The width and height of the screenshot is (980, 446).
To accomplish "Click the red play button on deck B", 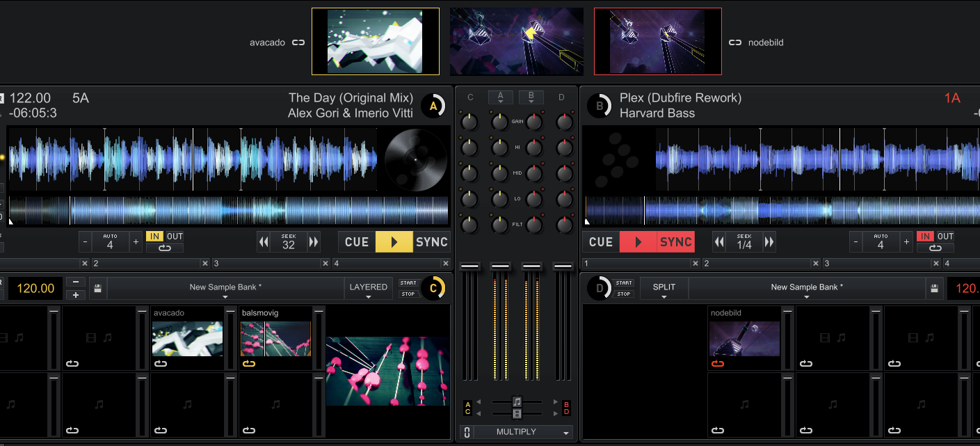I will [x=637, y=242].
